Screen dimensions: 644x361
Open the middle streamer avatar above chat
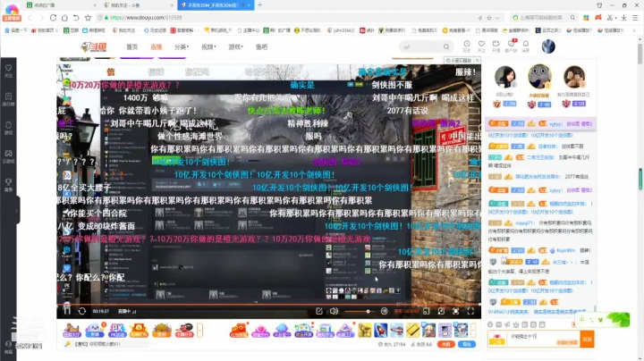(539, 76)
